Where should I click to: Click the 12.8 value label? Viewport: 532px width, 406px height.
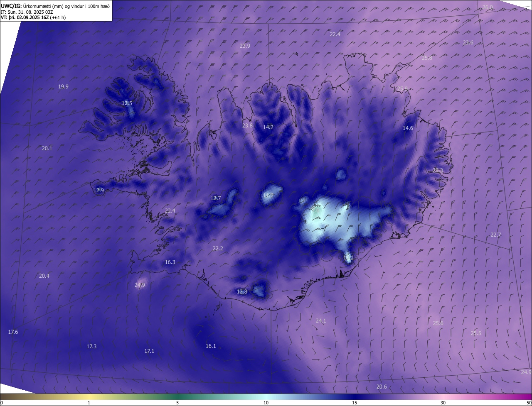242,291
